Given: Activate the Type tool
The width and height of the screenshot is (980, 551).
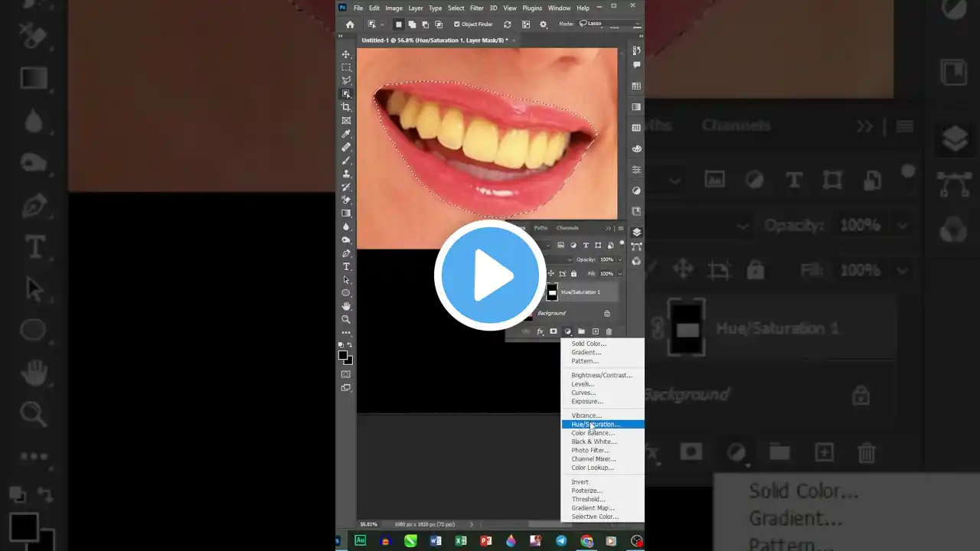Looking at the screenshot, I should (x=346, y=267).
